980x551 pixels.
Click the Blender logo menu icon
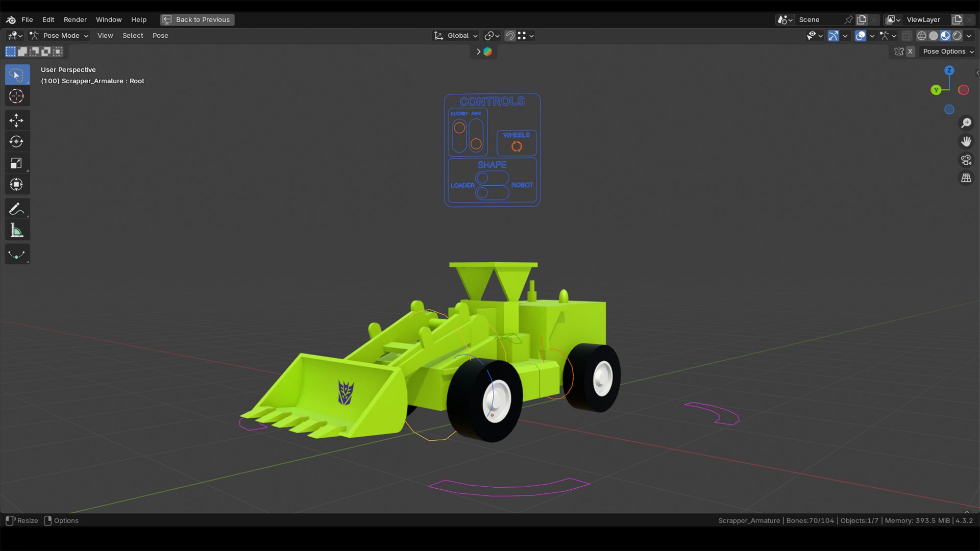tap(11, 20)
